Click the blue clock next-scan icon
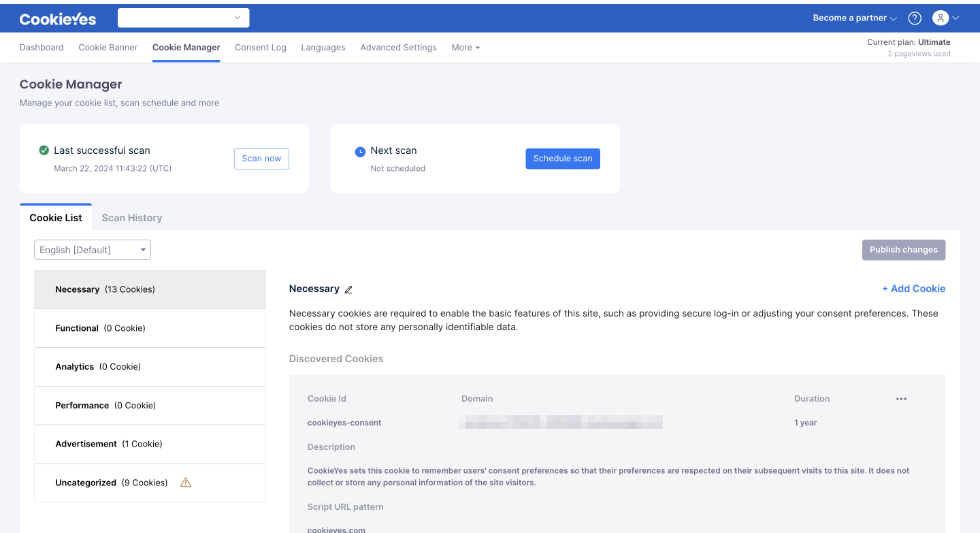Image resolution: width=980 pixels, height=533 pixels. (x=361, y=152)
